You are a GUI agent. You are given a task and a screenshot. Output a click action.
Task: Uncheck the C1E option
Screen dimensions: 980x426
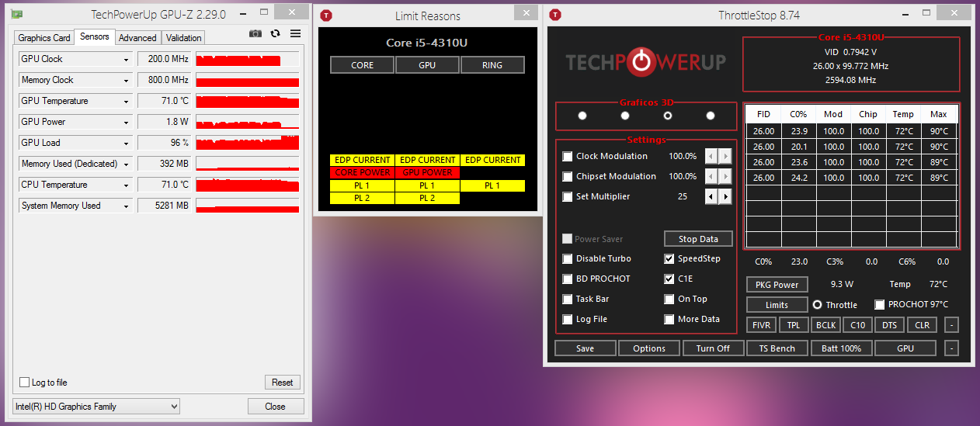669,279
